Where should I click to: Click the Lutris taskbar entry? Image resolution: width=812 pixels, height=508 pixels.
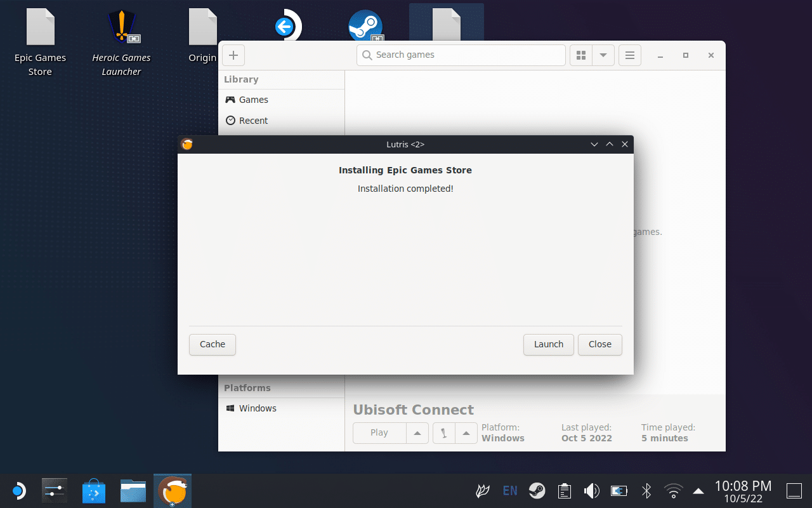coord(173,491)
